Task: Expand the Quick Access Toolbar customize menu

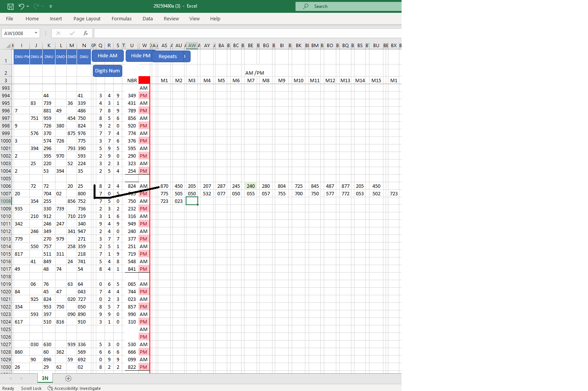Action: (x=51, y=6)
